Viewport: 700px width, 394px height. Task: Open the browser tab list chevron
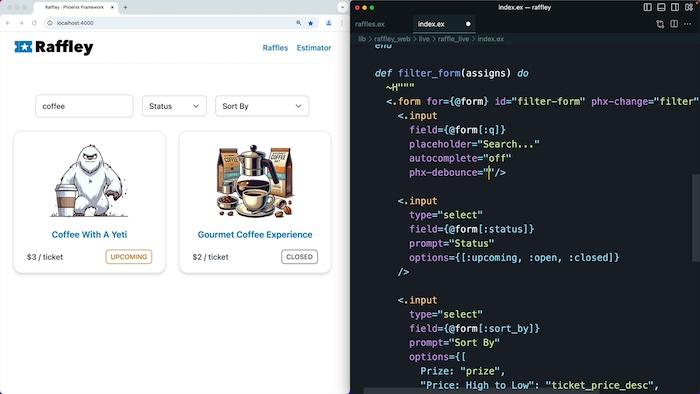(x=342, y=7)
